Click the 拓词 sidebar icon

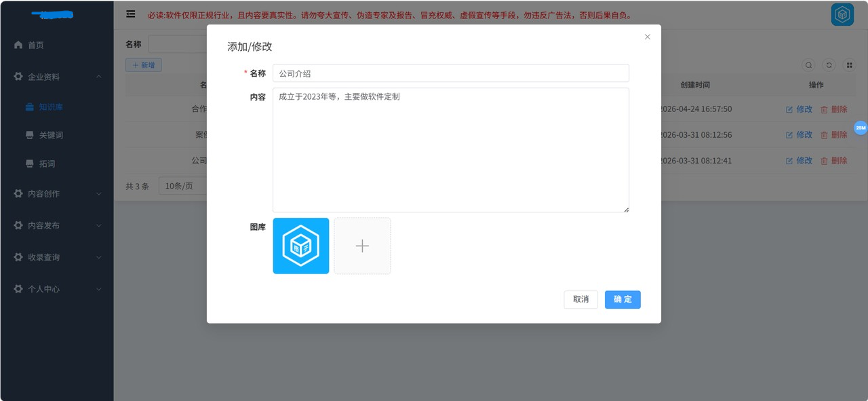click(x=30, y=164)
